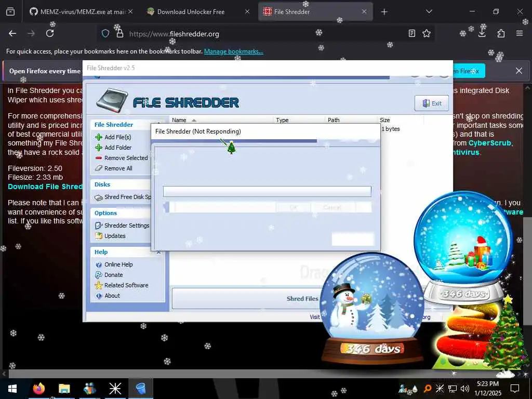Sort file list by Size column

[401, 120]
